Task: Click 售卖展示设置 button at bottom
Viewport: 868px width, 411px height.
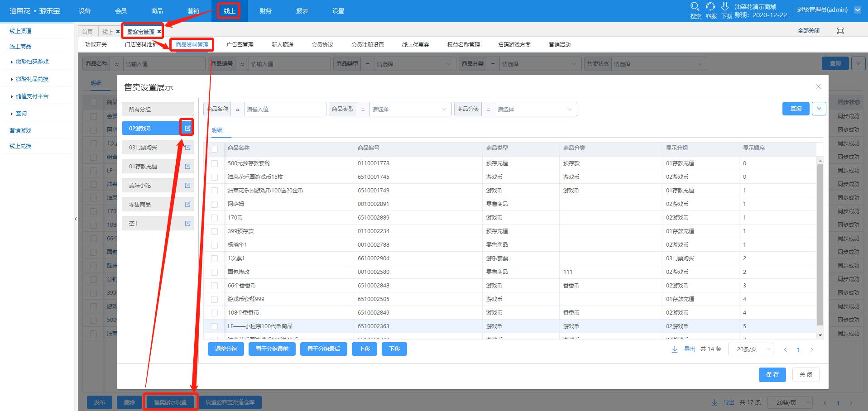Action: 170,402
